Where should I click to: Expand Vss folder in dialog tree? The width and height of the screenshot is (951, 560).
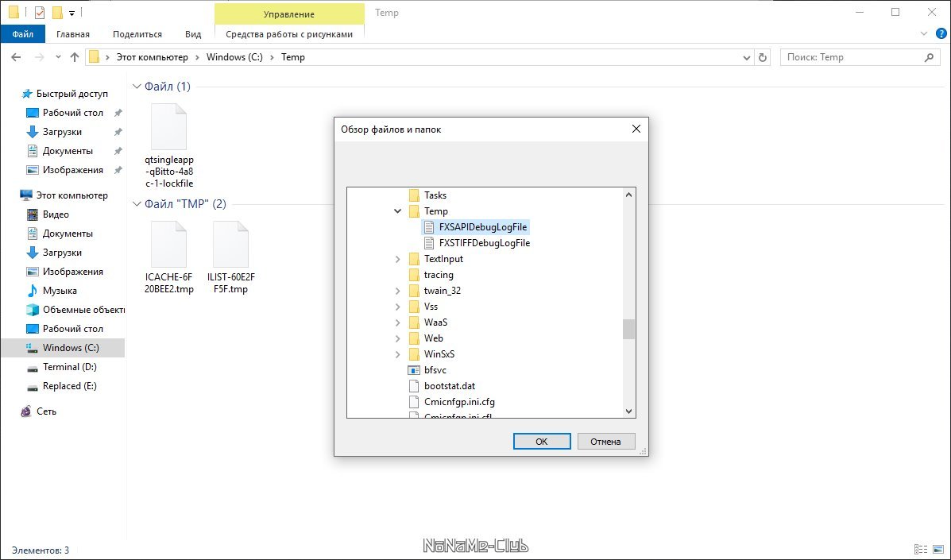point(398,307)
